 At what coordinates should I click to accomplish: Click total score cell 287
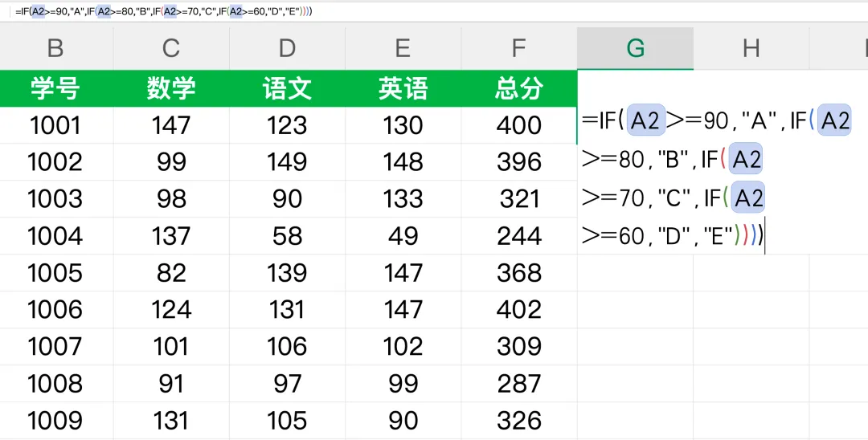(518, 384)
